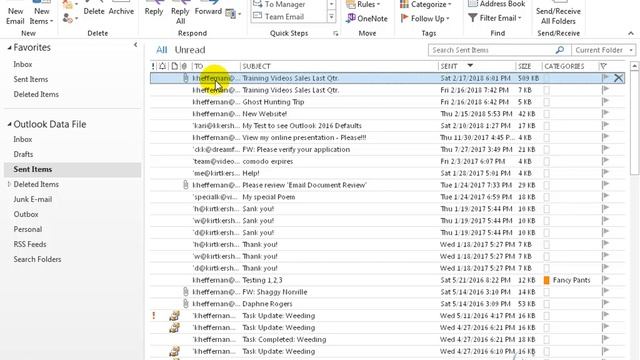Image resolution: width=640 pixels, height=360 pixels.
Task: Sort by reminder bell column header
Action: pos(162,66)
